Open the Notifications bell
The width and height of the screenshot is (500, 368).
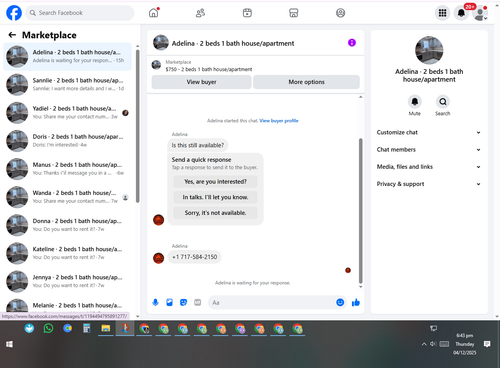pos(461,13)
